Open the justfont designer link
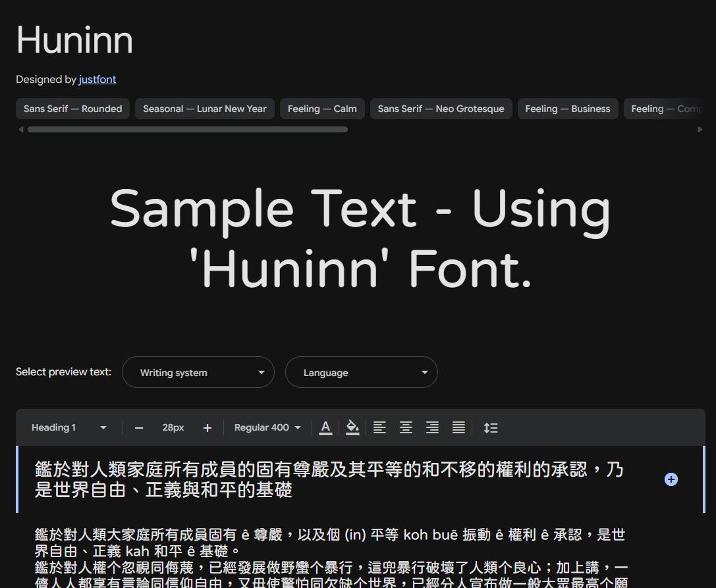This screenshot has width=716, height=588. (x=97, y=80)
